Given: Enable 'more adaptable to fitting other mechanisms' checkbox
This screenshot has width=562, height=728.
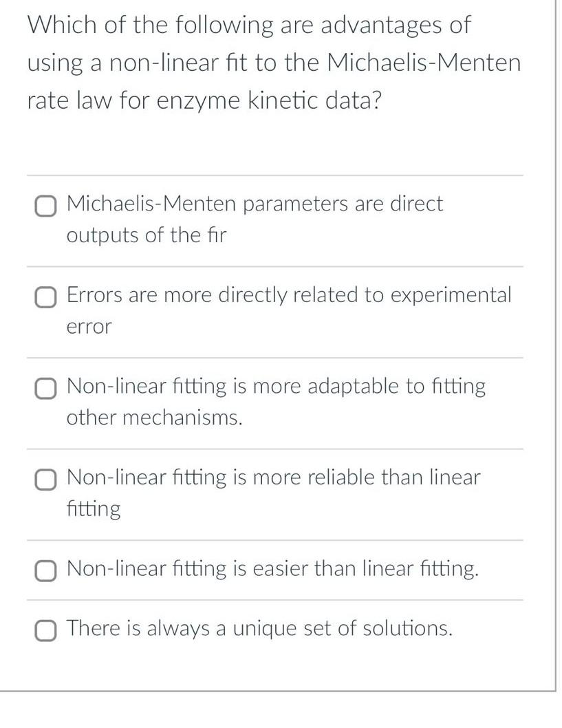Looking at the screenshot, I should [x=46, y=388].
